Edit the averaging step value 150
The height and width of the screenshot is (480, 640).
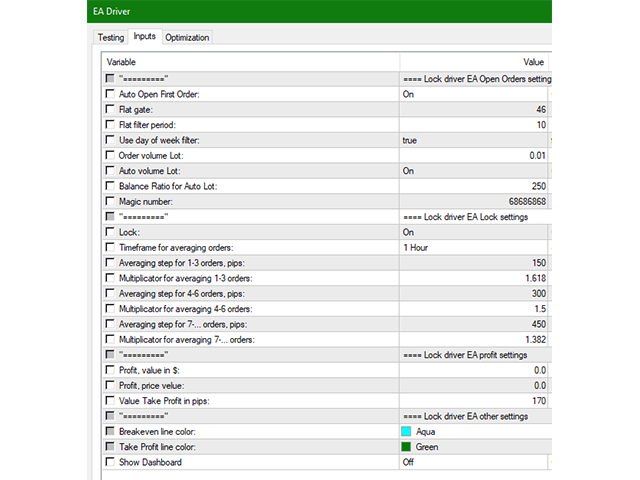(473, 263)
